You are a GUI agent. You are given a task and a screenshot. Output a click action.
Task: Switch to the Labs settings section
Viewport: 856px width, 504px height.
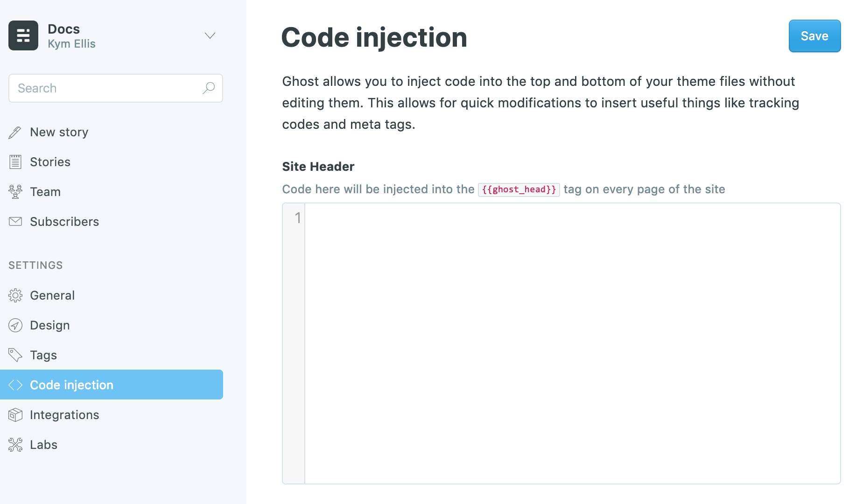point(43,444)
